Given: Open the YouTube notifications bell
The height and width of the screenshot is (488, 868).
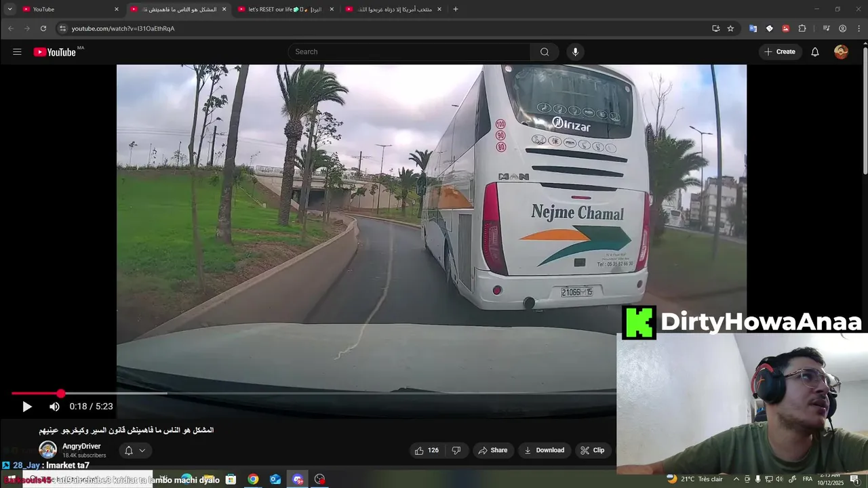Looking at the screenshot, I should 815,52.
